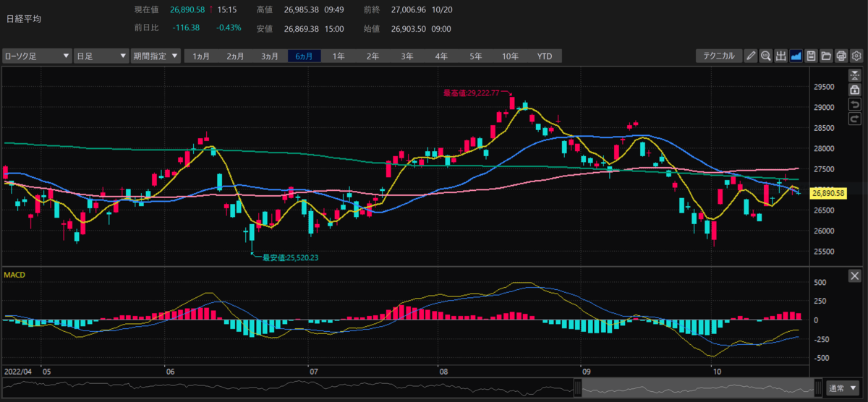This screenshot has width=868, height=402.
Task: Close the MACD indicator panel
Action: coord(855,275)
